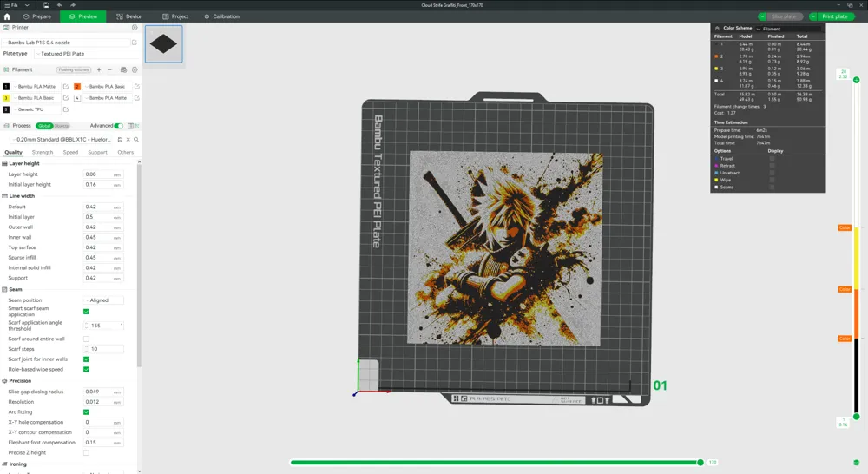The height and width of the screenshot is (474, 868).
Task: Open the Textured PEI Plate type dropdown
Action: pos(86,54)
